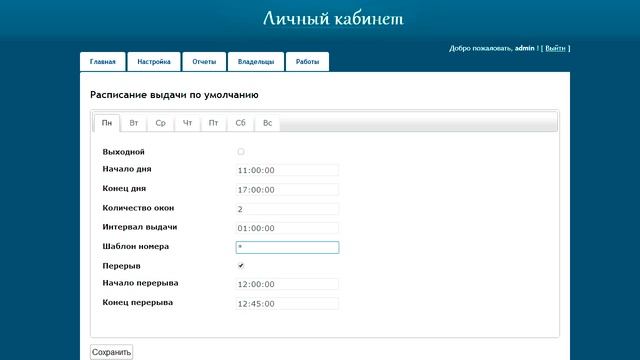
Task: Click the Интервал выдачи input field
Action: pos(287,228)
